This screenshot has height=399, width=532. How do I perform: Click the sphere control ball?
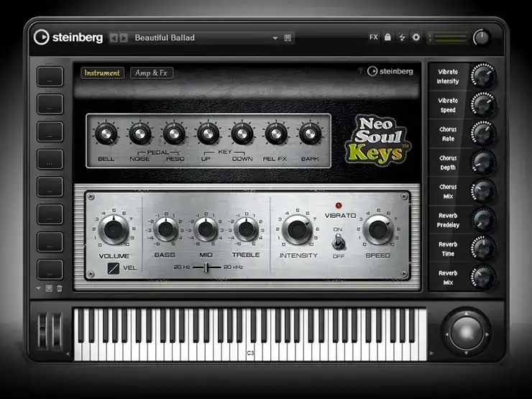coord(467,333)
